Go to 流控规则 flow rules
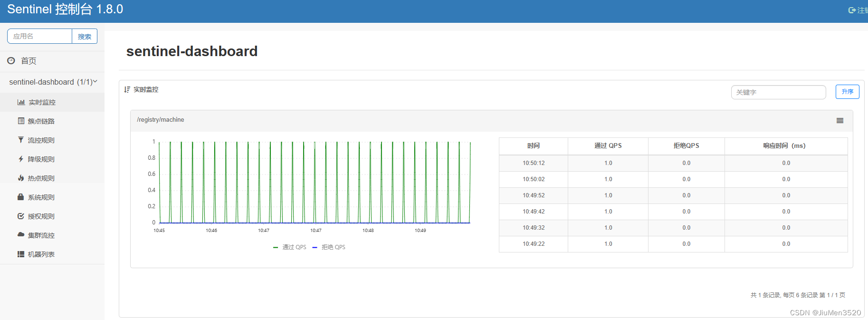 [41, 140]
